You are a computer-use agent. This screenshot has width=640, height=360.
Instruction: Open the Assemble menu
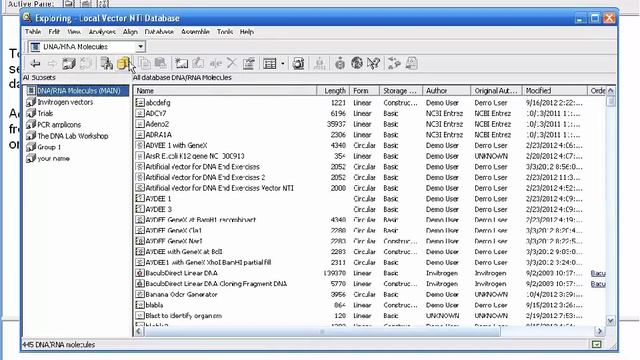(x=195, y=31)
